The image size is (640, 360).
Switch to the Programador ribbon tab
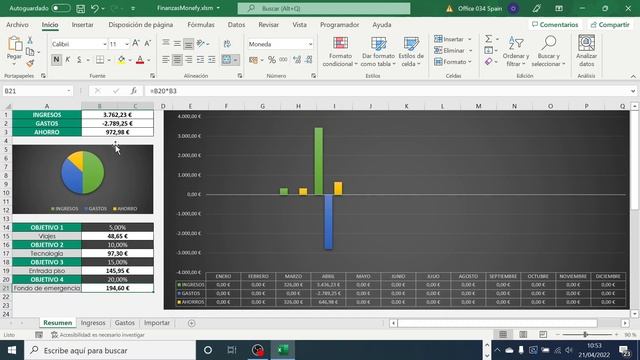340,25
